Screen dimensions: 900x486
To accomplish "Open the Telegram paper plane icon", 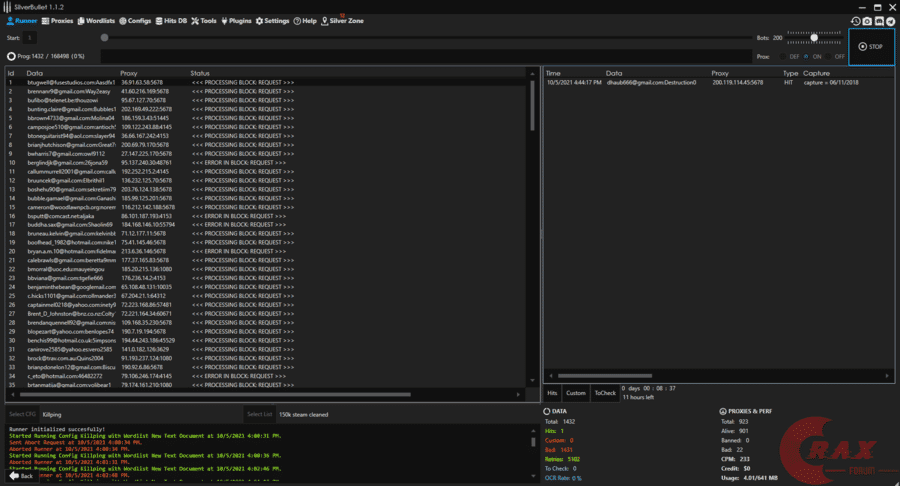I will 891,21.
